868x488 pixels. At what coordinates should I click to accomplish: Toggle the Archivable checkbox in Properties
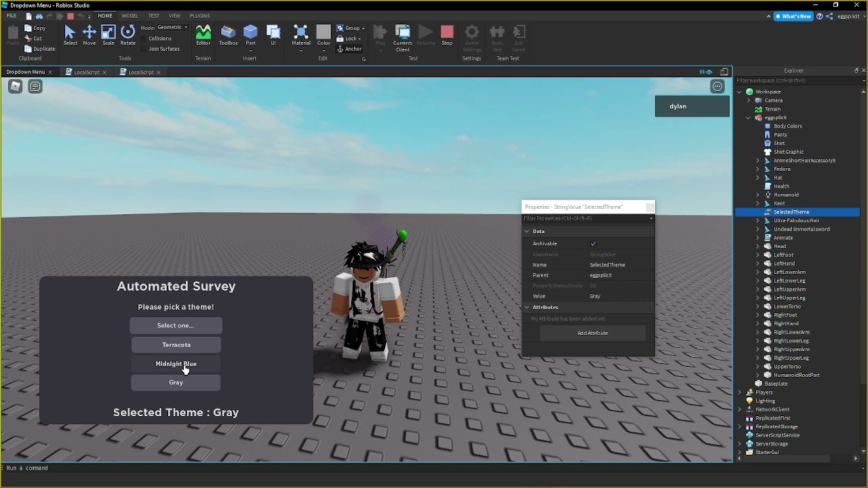pos(593,244)
